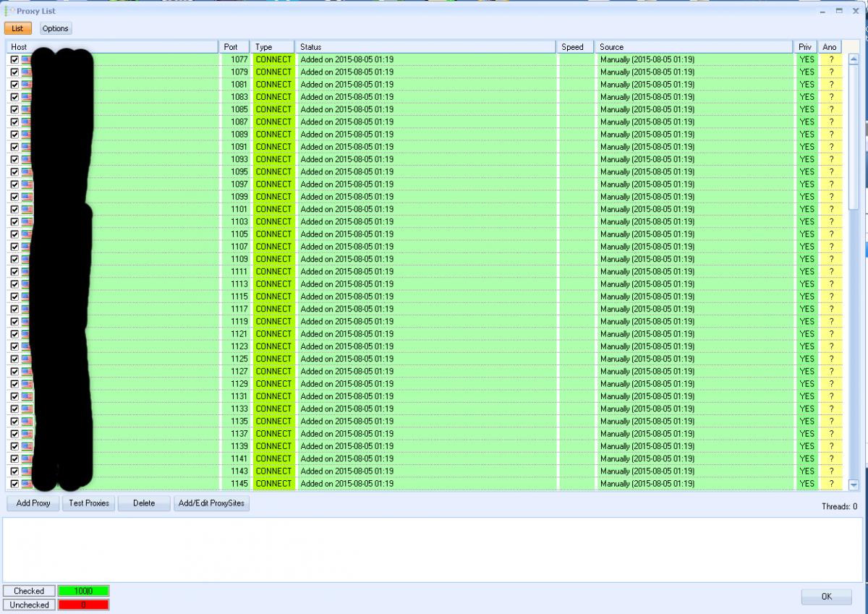Click the US flag in port 1083 row
The height and width of the screenshot is (614, 868).
(x=27, y=97)
